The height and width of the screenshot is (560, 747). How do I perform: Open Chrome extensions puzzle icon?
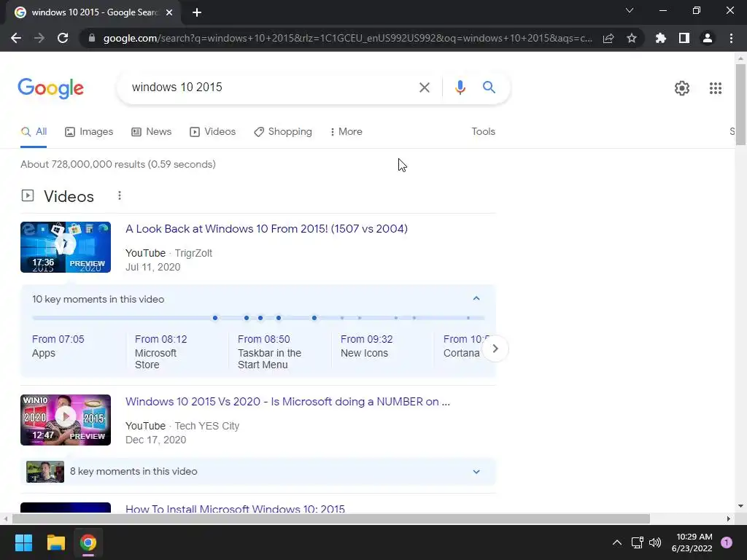point(661,38)
